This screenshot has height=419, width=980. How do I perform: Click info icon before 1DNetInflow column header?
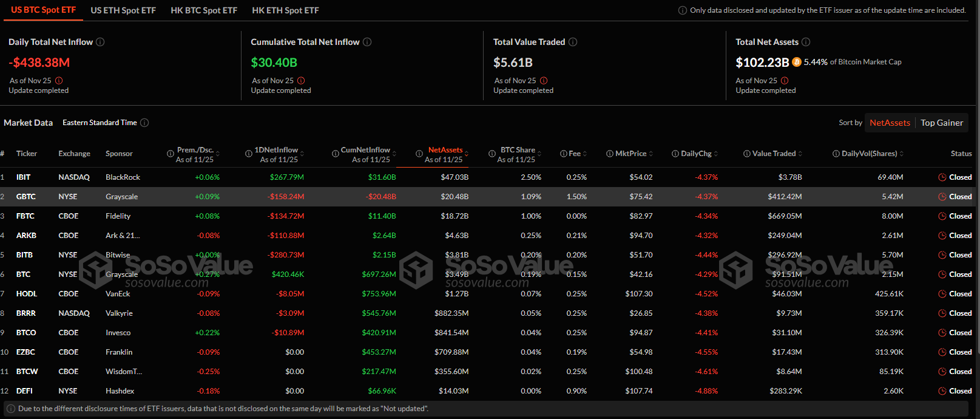point(249,154)
